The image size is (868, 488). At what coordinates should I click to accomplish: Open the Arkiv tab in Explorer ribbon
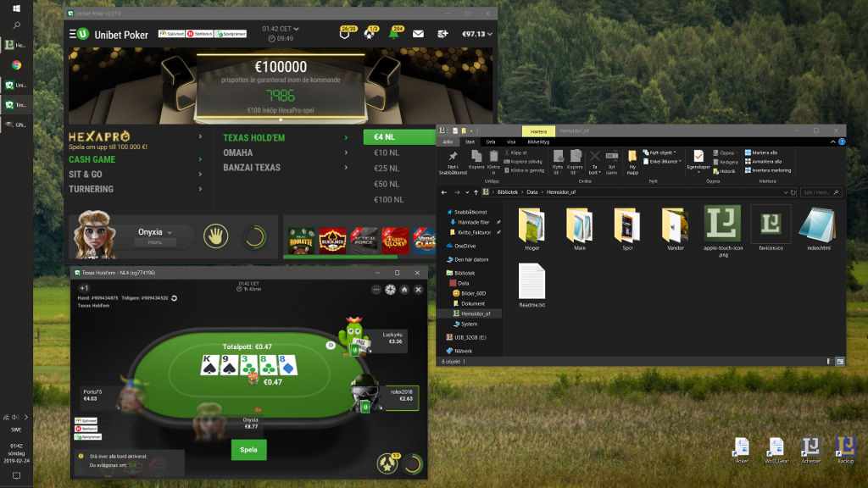[448, 142]
